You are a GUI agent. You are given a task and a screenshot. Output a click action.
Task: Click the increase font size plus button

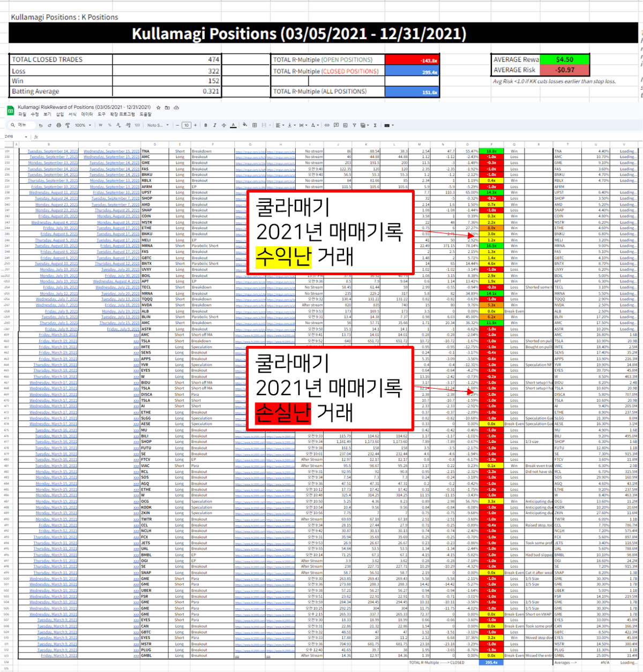pyautogui.click(x=196, y=125)
